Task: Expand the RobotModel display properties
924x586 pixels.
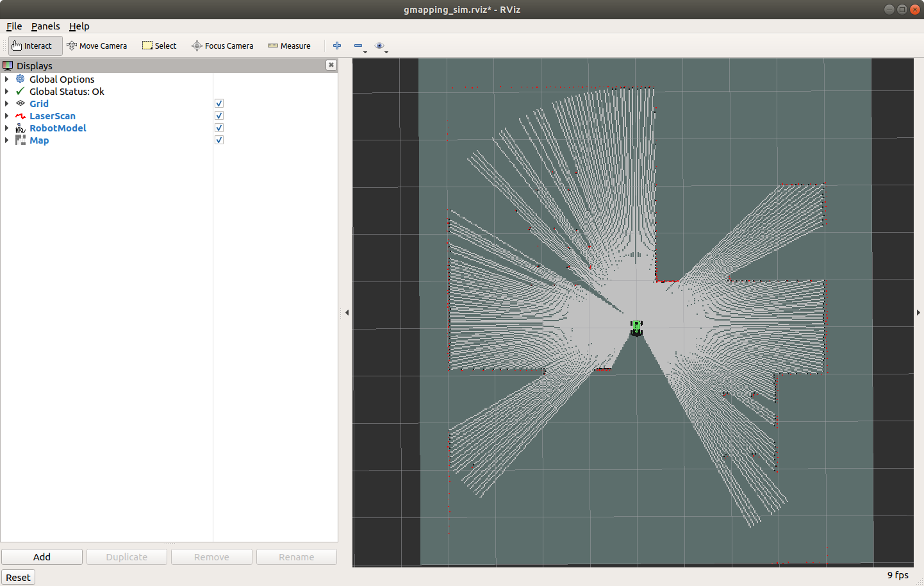Action: pos(6,128)
